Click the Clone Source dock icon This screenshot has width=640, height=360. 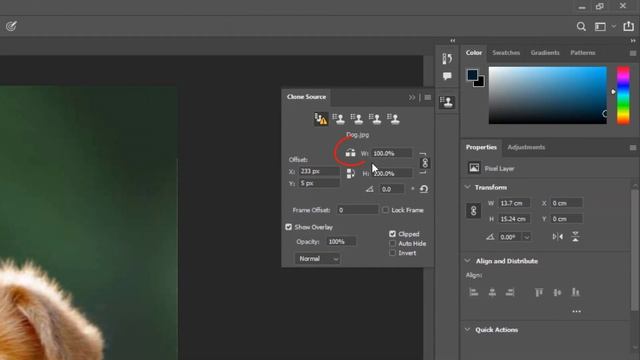pos(447,102)
